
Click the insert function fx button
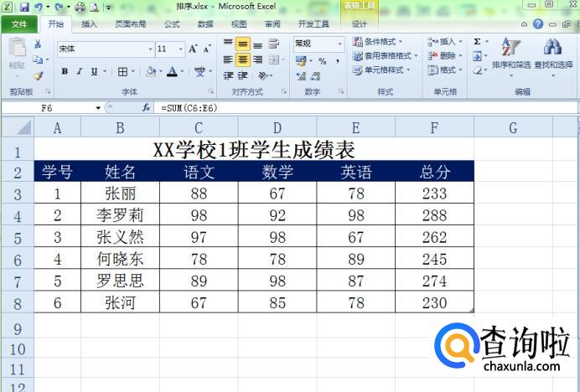pos(147,107)
